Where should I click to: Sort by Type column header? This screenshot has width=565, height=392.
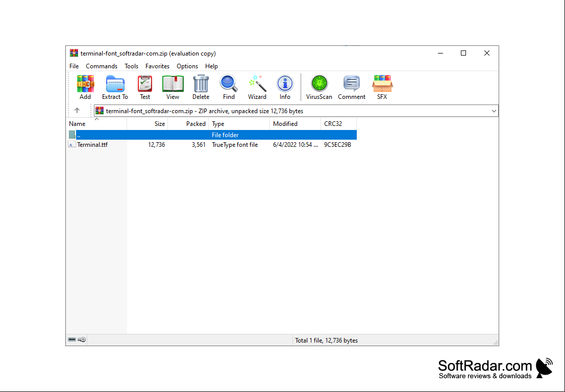(239, 124)
